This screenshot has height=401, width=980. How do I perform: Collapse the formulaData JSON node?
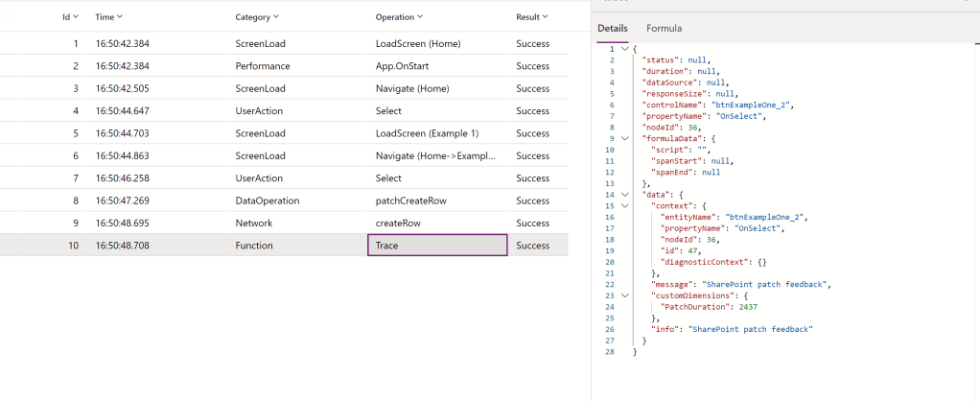[625, 138]
